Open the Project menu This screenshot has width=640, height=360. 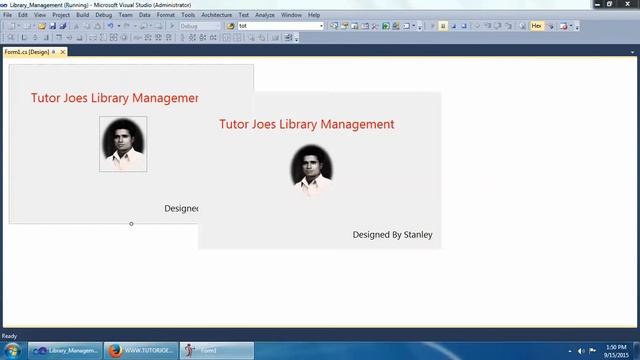(x=61, y=15)
